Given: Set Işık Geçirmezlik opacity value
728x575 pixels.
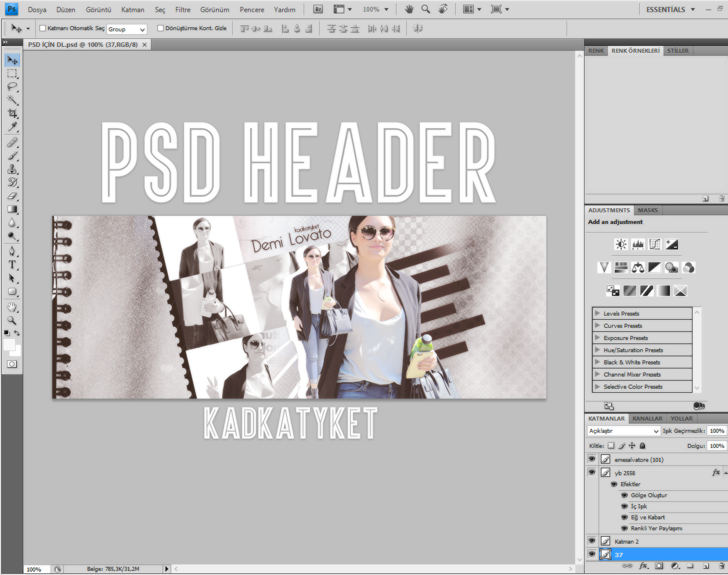Looking at the screenshot, I should coord(716,431).
